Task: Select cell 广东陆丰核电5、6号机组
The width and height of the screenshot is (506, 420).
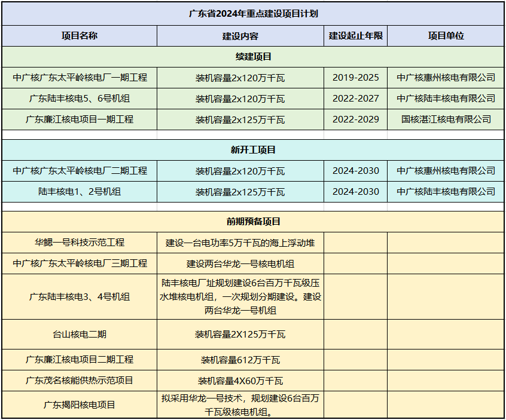Action: (80, 99)
